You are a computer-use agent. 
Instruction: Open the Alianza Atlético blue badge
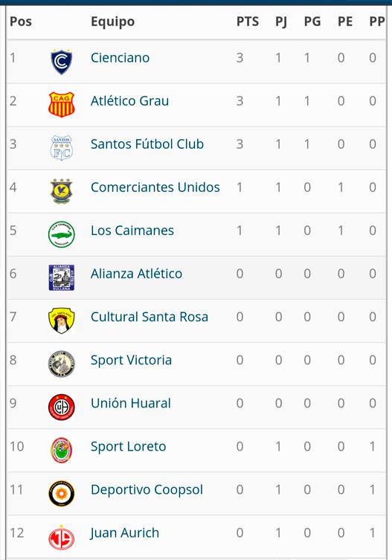point(62,277)
